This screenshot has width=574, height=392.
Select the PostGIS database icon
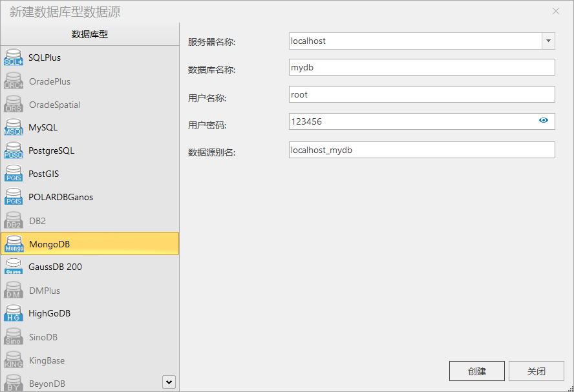click(14, 173)
